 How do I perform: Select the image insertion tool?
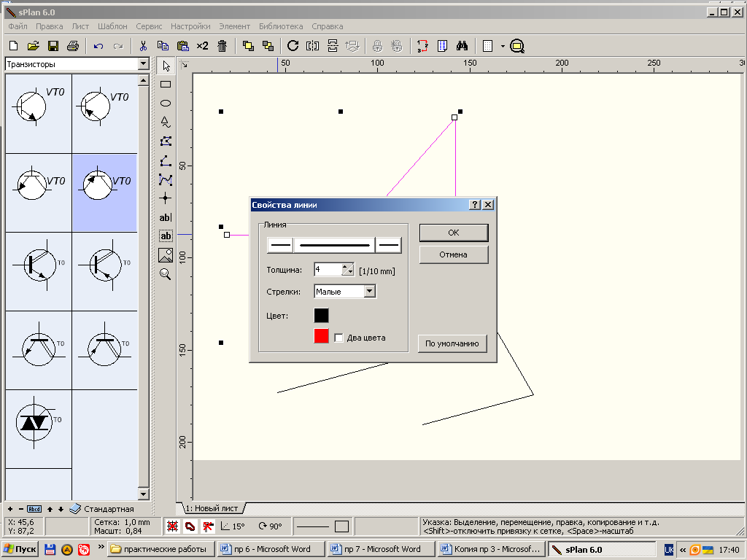click(166, 255)
